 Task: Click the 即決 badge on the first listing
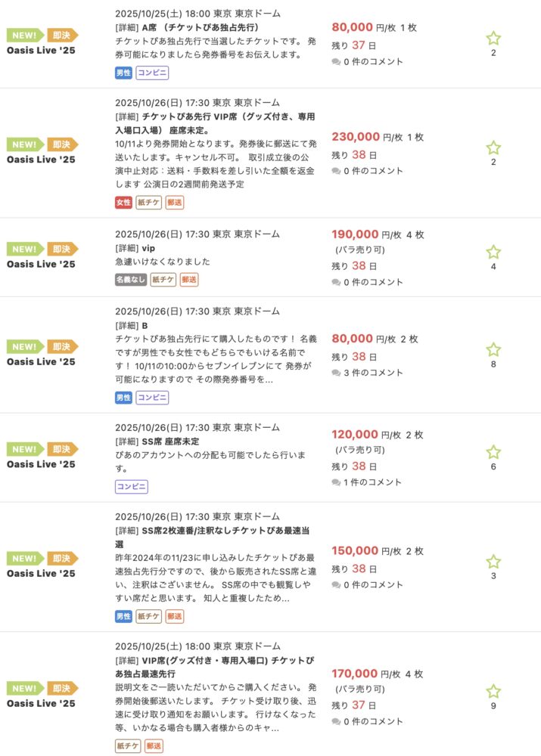[x=62, y=35]
